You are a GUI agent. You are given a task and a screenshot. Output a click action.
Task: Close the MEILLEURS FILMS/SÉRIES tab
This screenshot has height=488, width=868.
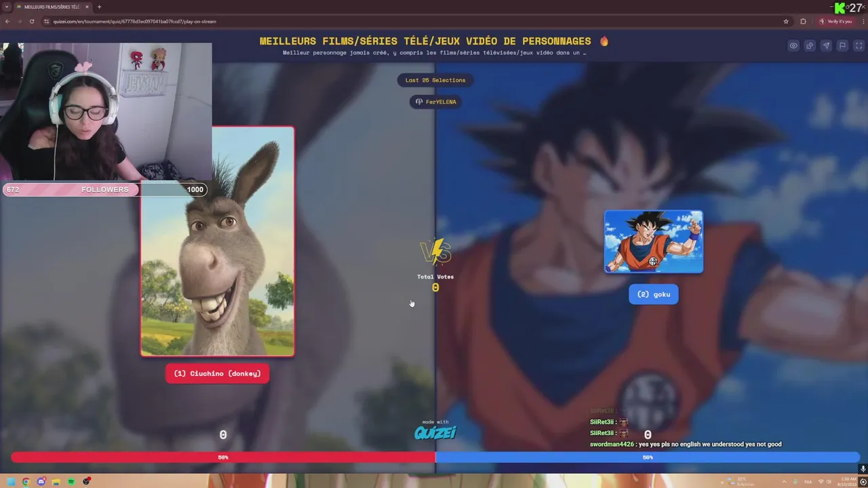click(87, 7)
